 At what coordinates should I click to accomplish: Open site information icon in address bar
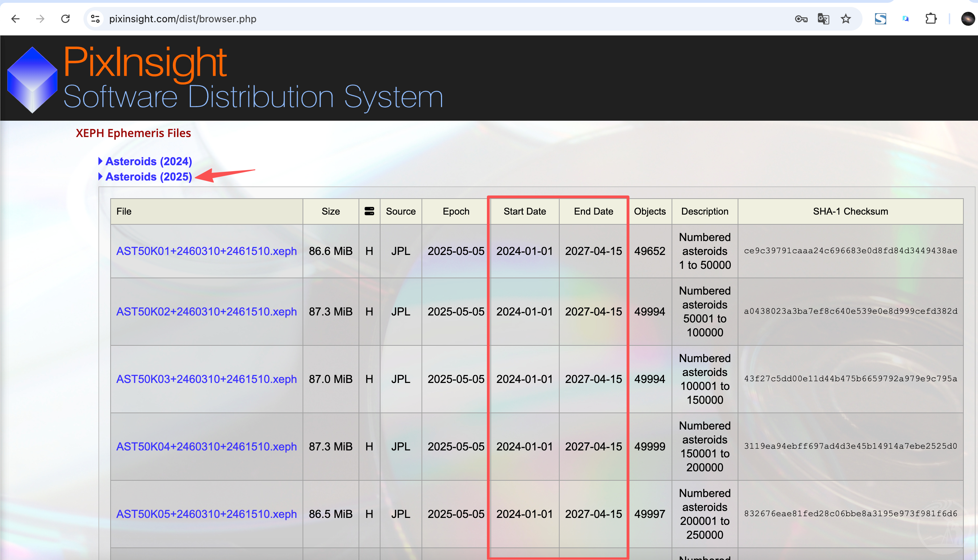coord(95,18)
